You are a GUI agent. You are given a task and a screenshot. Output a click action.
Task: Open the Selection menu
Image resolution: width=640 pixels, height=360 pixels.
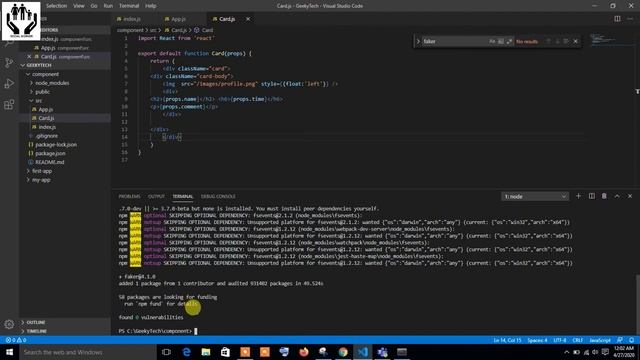tap(56, 6)
